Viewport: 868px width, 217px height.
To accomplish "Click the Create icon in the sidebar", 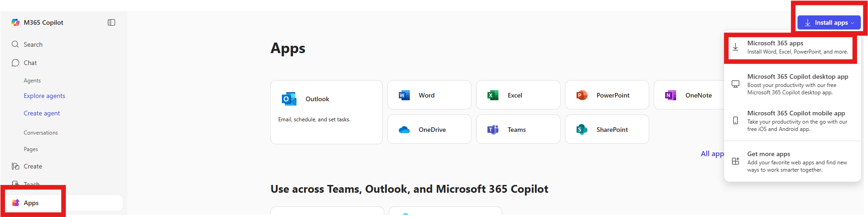I will [16, 166].
